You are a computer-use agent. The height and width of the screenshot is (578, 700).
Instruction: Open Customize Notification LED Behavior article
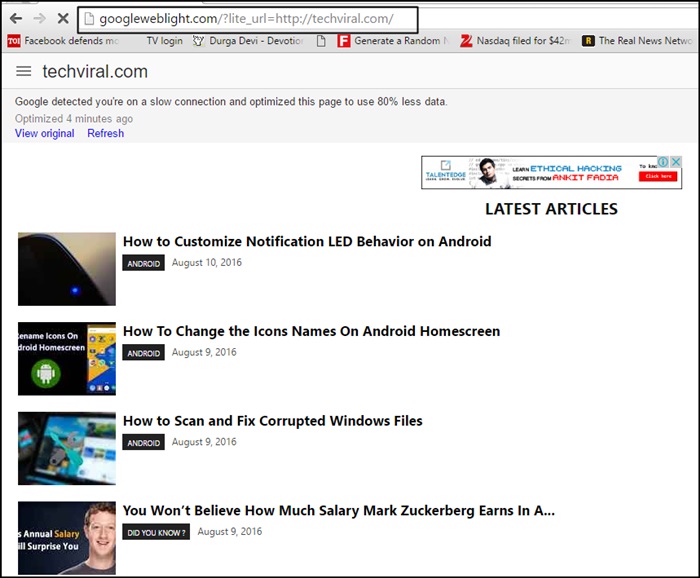pyautogui.click(x=307, y=241)
